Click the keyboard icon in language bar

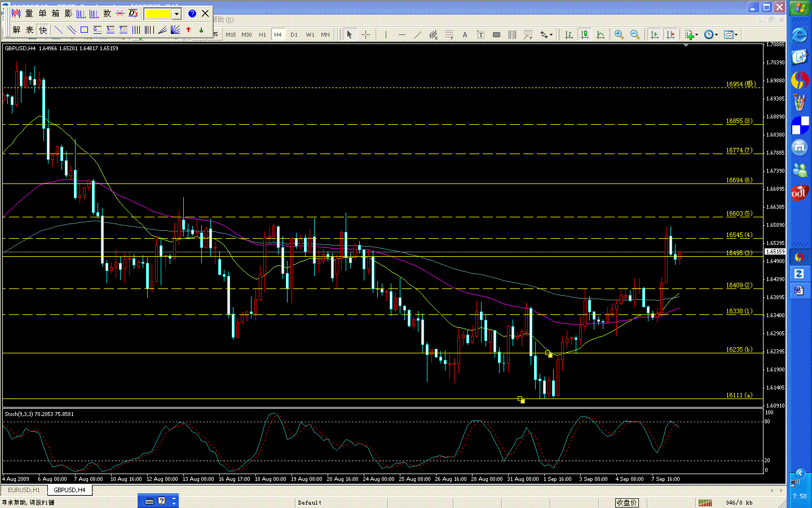tap(149, 501)
